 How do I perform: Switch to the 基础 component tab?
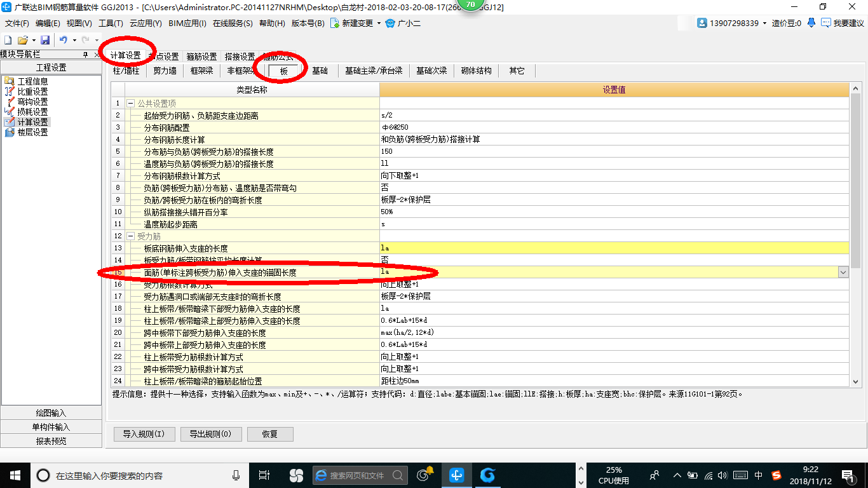[x=320, y=71]
